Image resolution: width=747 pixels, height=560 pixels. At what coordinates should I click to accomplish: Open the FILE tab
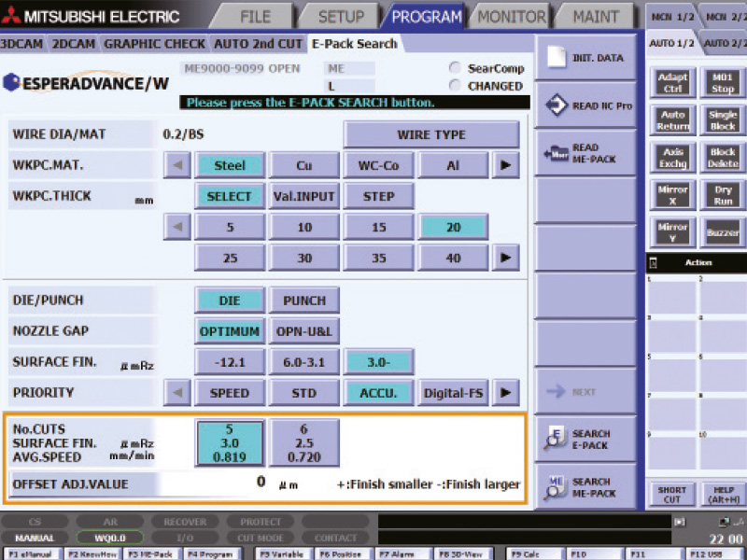click(x=255, y=17)
